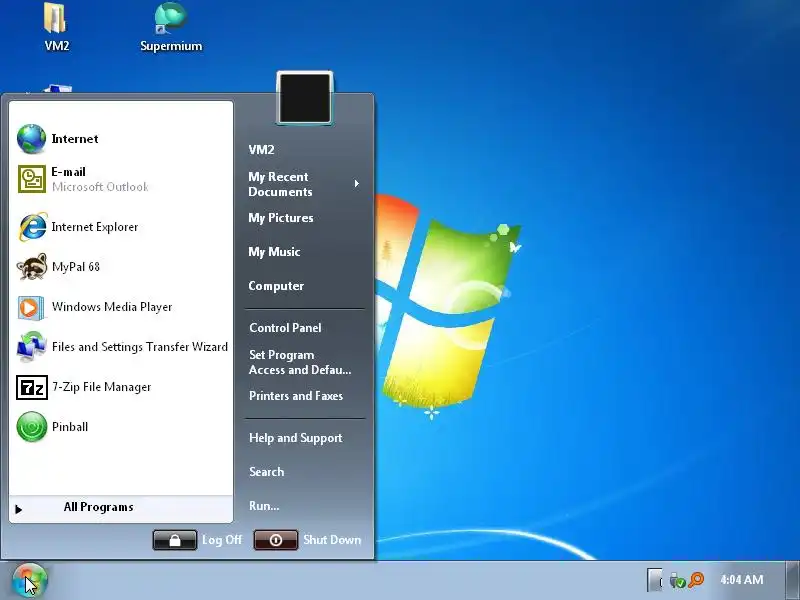Open the Windows Media Player icon
The height and width of the screenshot is (600, 800).
[31, 307]
